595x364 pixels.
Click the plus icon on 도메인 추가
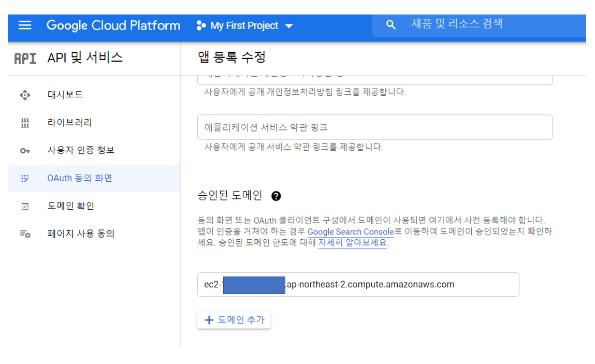point(209,320)
